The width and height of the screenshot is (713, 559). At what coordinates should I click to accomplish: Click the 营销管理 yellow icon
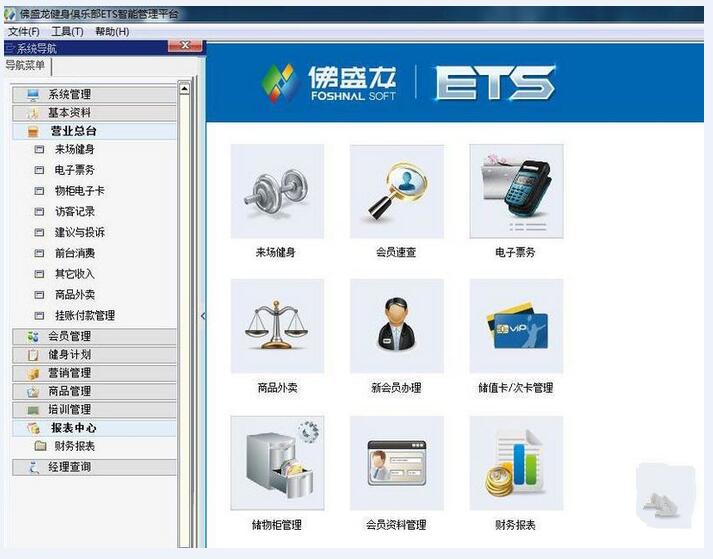33,373
